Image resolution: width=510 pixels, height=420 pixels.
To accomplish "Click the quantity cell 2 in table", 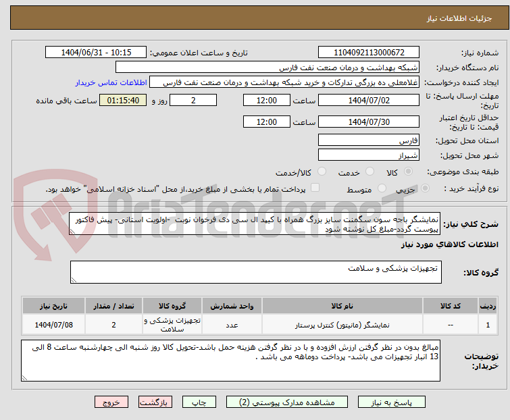I will click(x=113, y=325).
